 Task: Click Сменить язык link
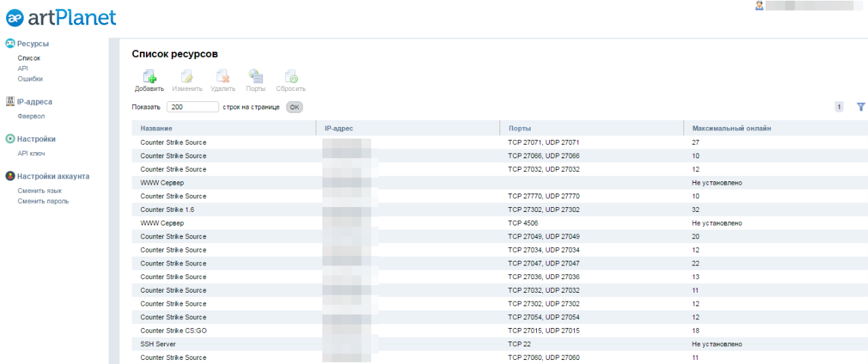pos(40,191)
